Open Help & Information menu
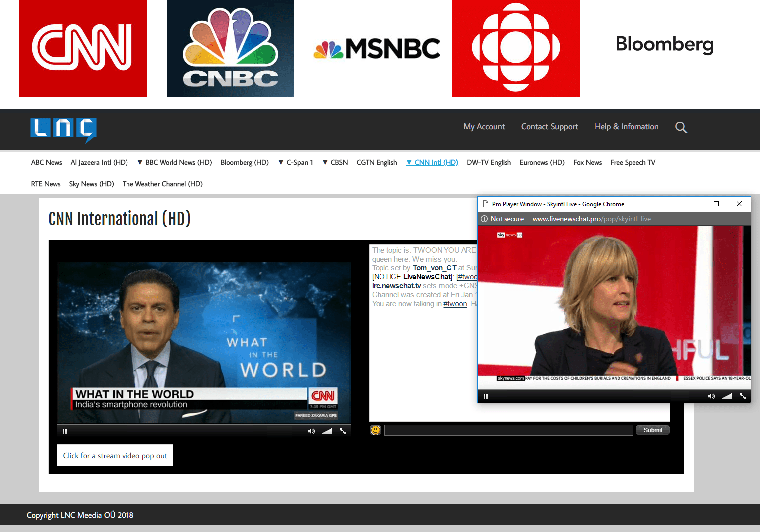The height and width of the screenshot is (532, 760). pos(627,127)
